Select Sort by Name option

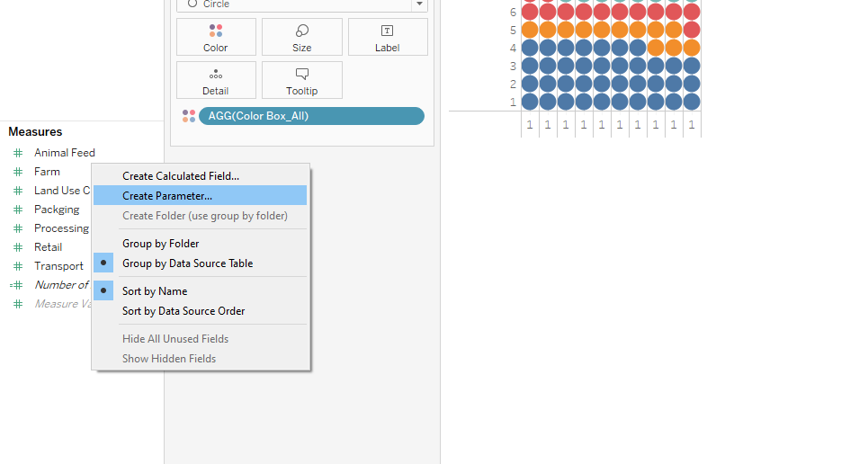(x=201, y=290)
